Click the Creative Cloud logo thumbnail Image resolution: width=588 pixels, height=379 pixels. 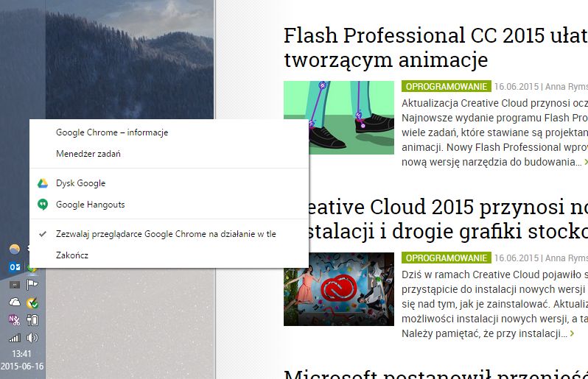click(339, 289)
